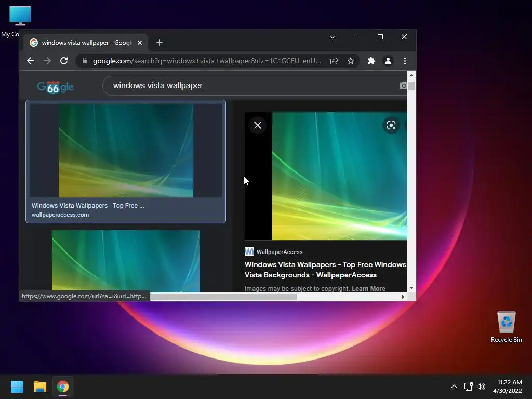
Task: Click the vertical scrollbar up arrow
Action: point(411,75)
